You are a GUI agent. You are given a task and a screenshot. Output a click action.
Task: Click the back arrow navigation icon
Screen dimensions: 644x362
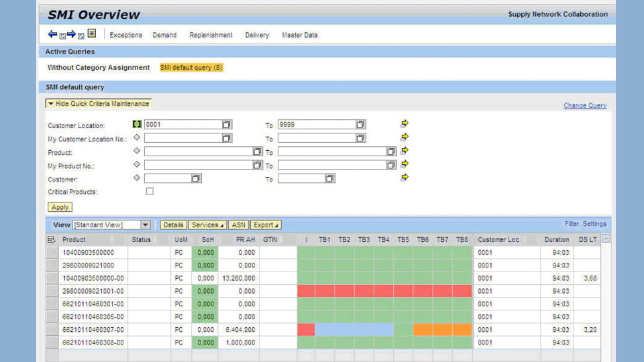[x=52, y=34]
